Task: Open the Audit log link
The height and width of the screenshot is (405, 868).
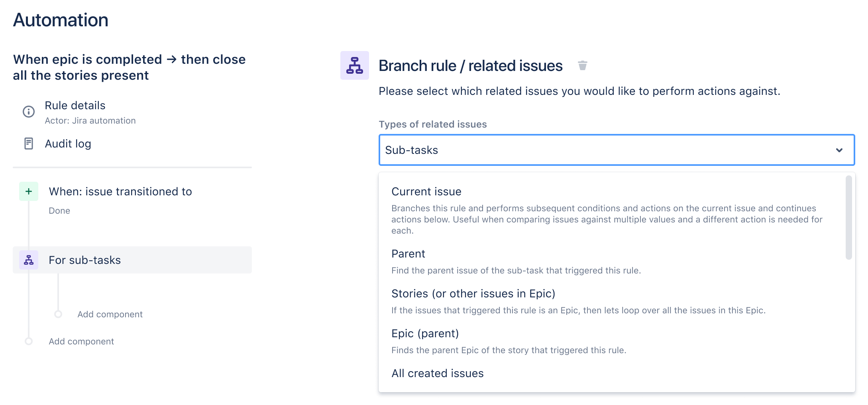Action: coord(68,144)
